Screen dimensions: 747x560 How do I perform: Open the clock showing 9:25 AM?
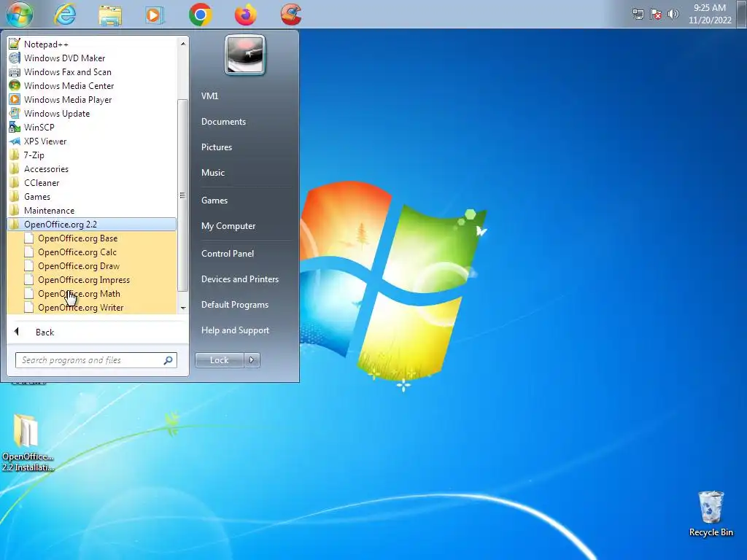710,14
